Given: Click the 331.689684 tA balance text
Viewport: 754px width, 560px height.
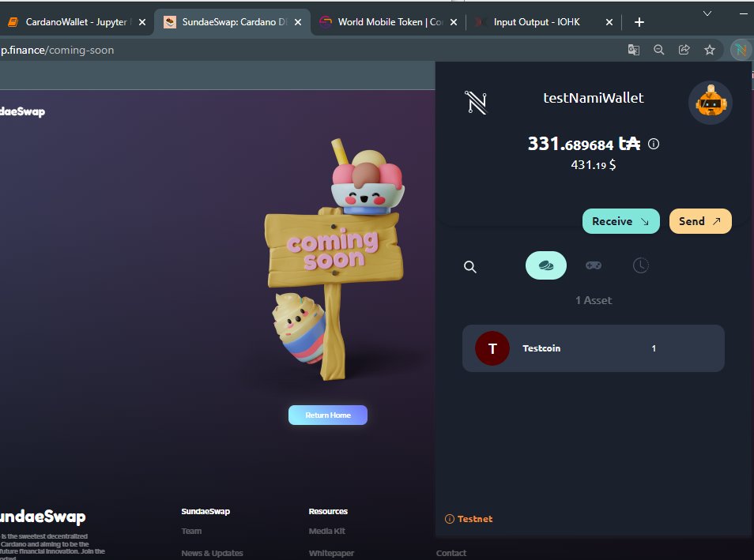Looking at the screenshot, I should [584, 144].
